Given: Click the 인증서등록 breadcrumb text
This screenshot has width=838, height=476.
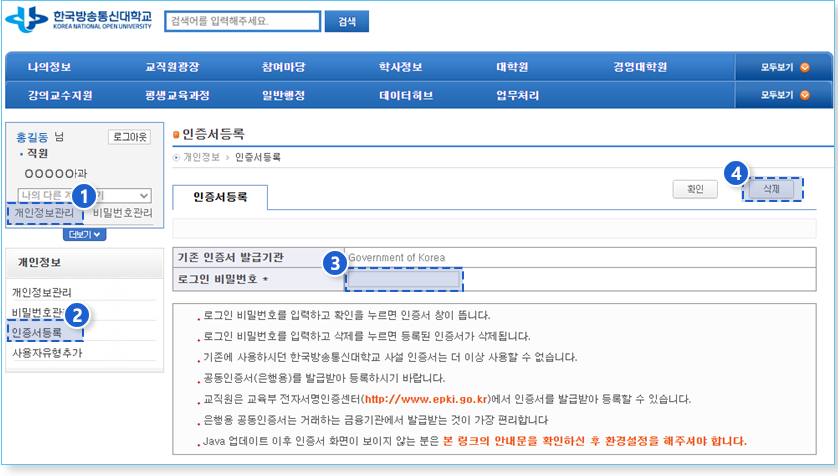Looking at the screenshot, I should pyautogui.click(x=258, y=157).
